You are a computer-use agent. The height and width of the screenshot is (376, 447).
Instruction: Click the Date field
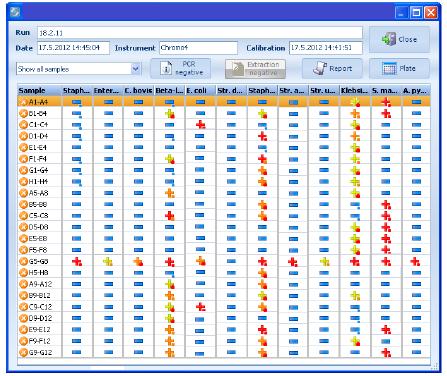(x=73, y=48)
